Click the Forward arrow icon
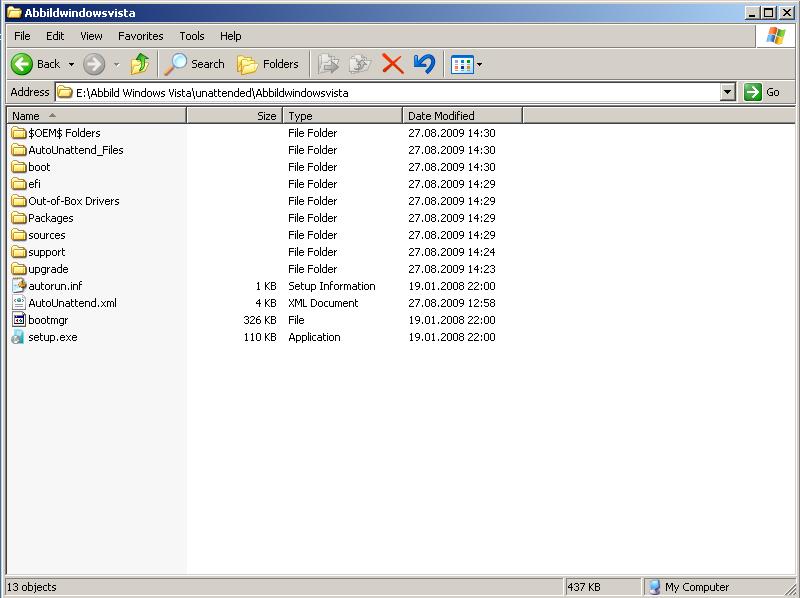This screenshot has height=598, width=800. (x=94, y=64)
